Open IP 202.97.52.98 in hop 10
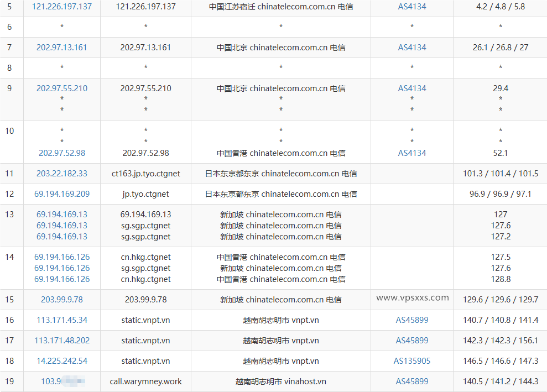 (61, 153)
